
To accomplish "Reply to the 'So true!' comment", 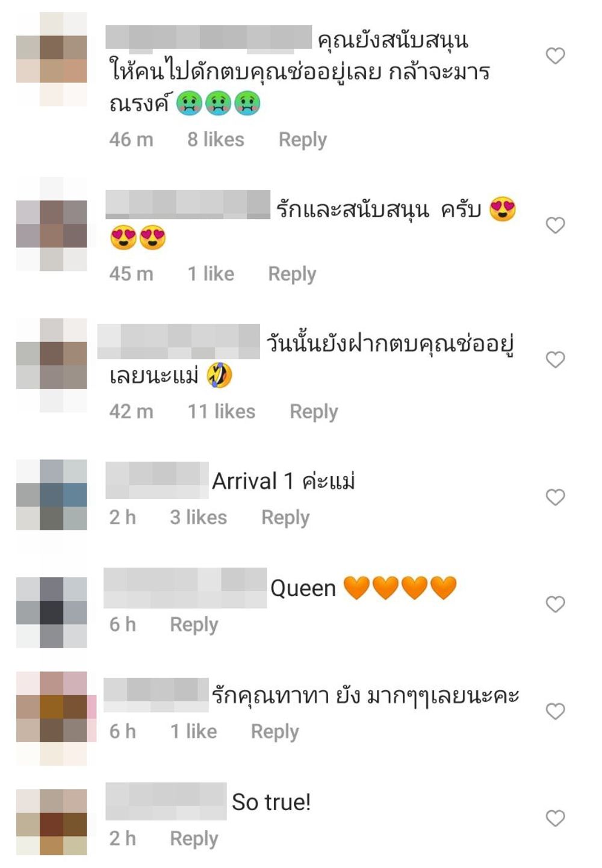I will point(194,839).
